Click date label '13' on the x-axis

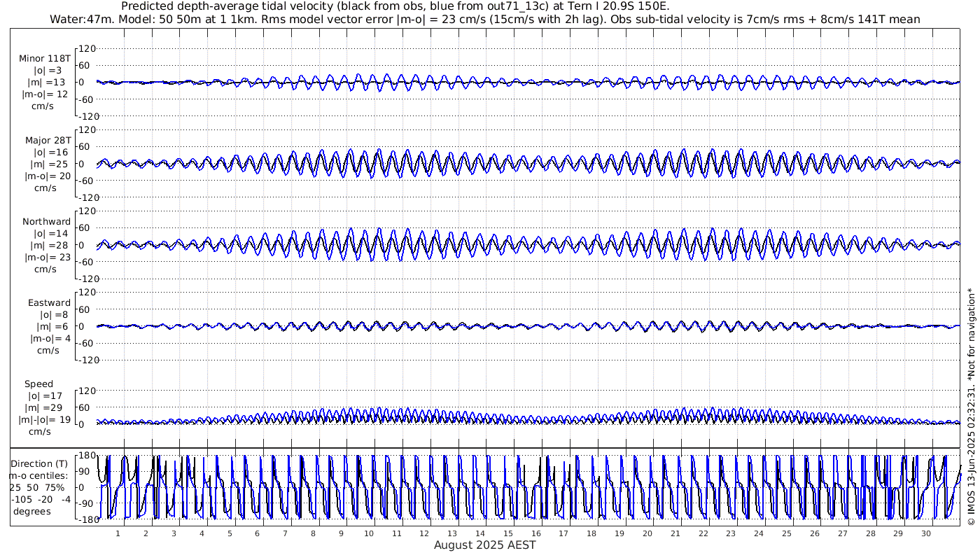pos(453,533)
